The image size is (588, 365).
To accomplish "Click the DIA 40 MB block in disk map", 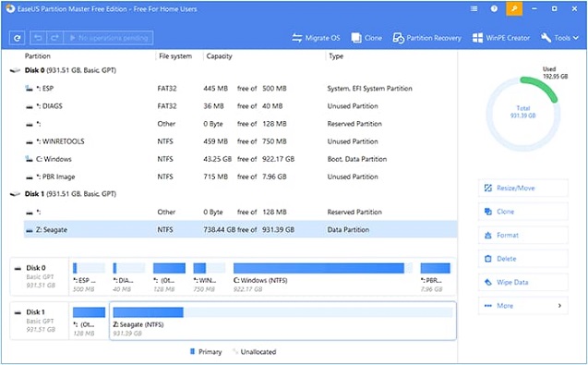I will (128, 277).
